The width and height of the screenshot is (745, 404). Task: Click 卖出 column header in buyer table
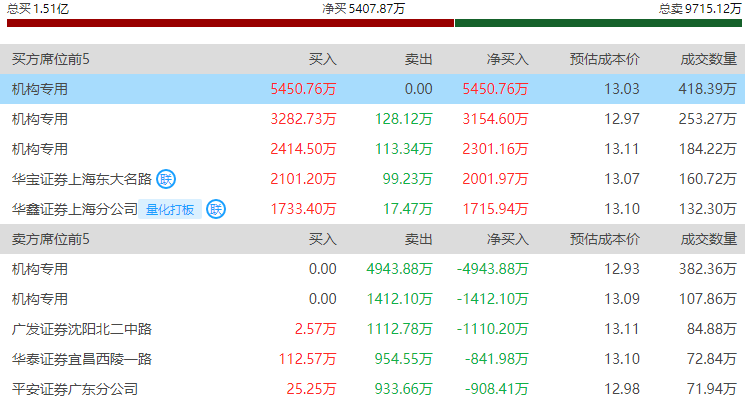[419, 59]
